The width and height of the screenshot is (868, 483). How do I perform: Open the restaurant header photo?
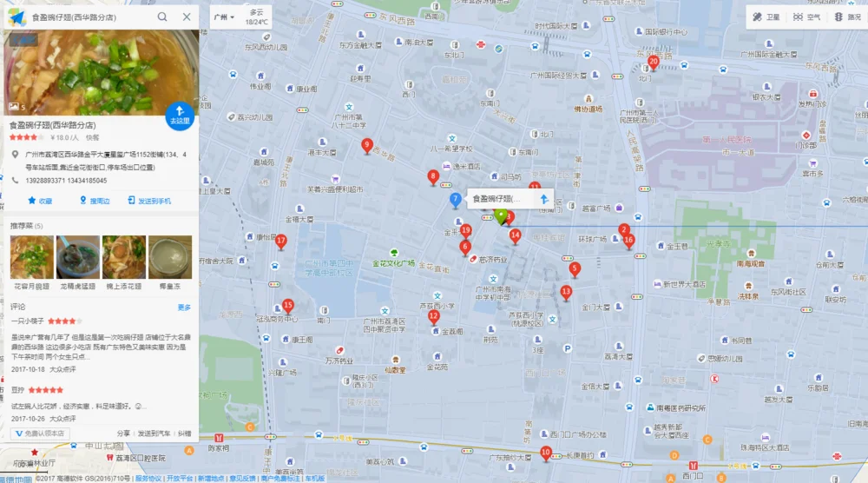[102, 73]
